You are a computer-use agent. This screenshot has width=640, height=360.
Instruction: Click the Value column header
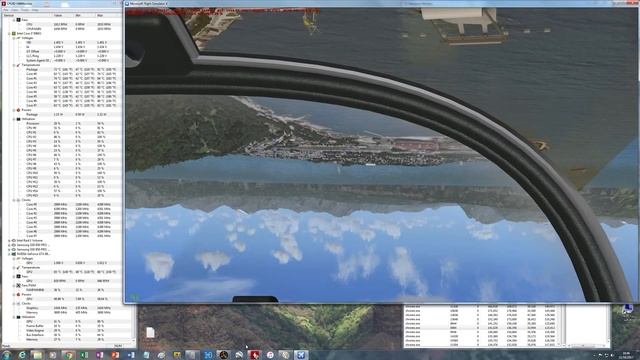tap(63, 15)
